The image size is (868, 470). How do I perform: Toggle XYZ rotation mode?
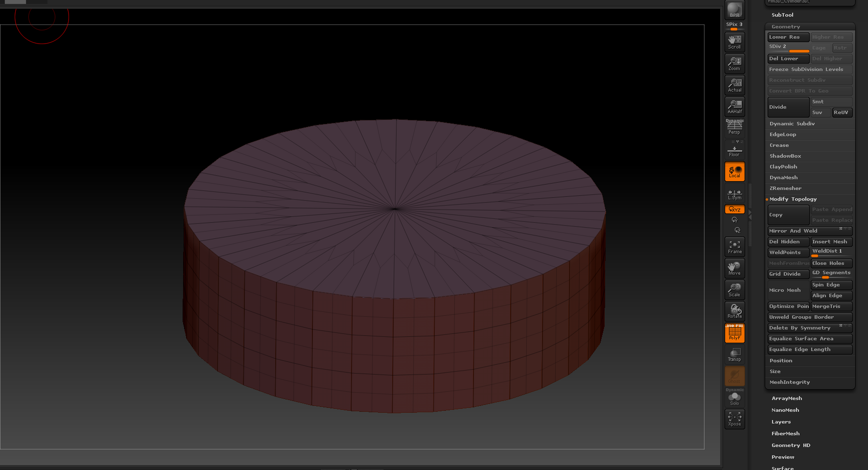pyautogui.click(x=734, y=209)
